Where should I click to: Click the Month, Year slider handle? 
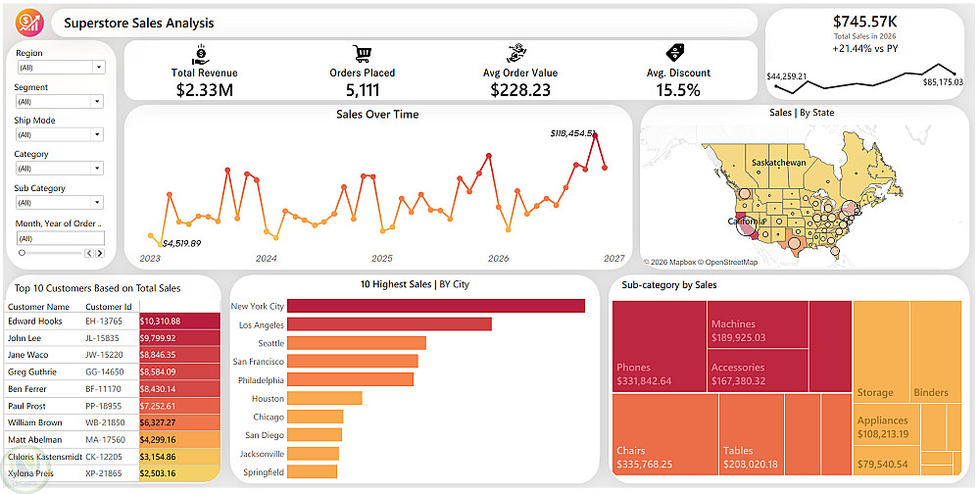pyautogui.click(x=22, y=253)
